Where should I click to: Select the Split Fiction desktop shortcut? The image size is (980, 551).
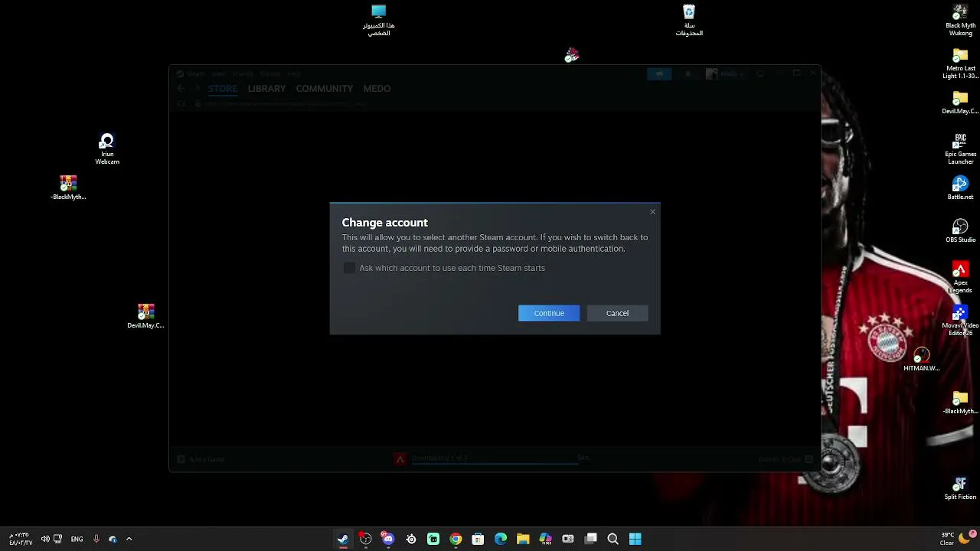click(x=960, y=488)
